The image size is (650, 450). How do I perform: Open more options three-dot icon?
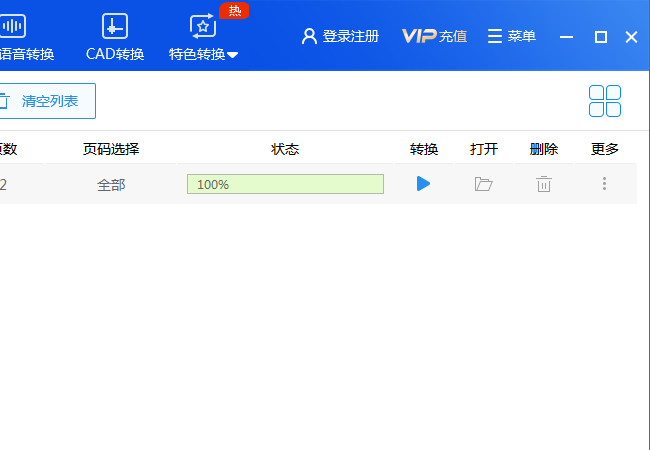click(604, 184)
